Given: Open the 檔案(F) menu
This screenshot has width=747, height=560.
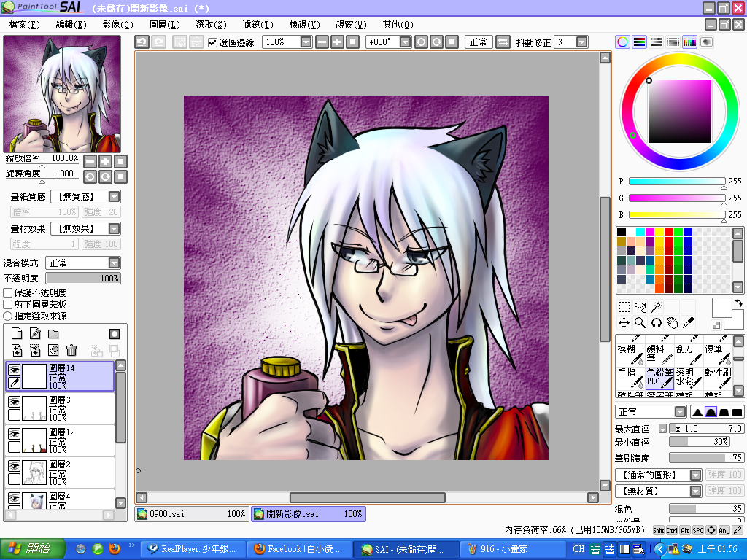Looking at the screenshot, I should tap(24, 24).
